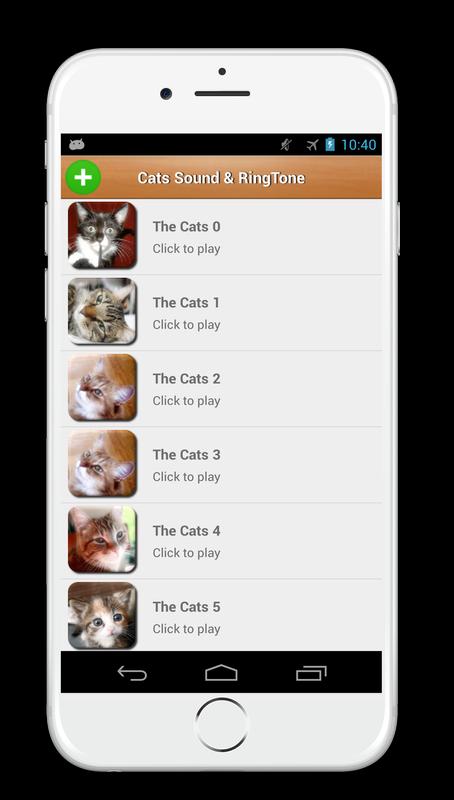Tap the green plus add button

pos(83,178)
